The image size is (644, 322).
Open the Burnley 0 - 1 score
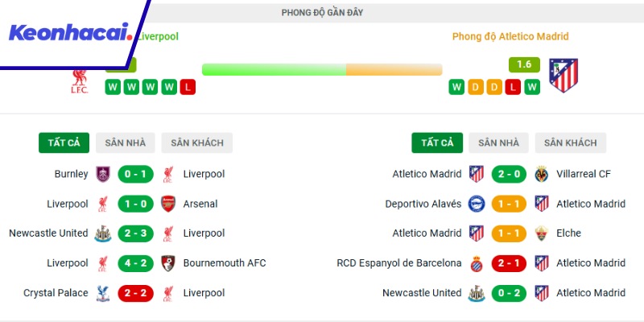click(x=135, y=174)
